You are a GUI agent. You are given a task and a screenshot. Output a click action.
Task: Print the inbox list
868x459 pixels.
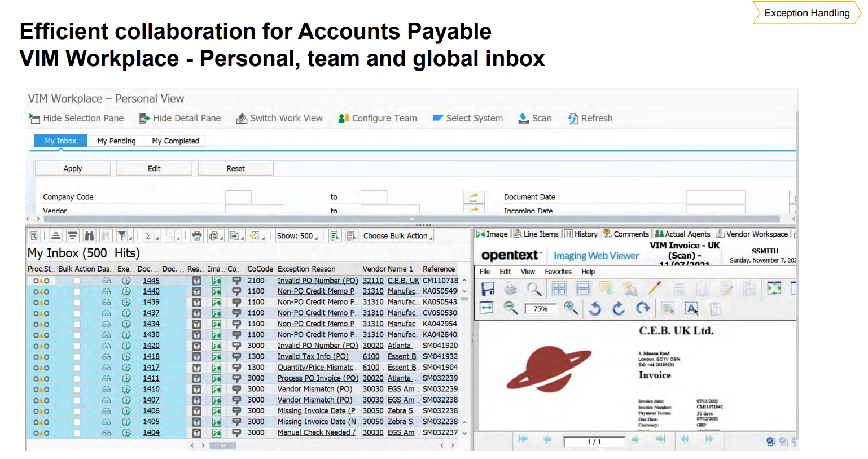pos(197,236)
